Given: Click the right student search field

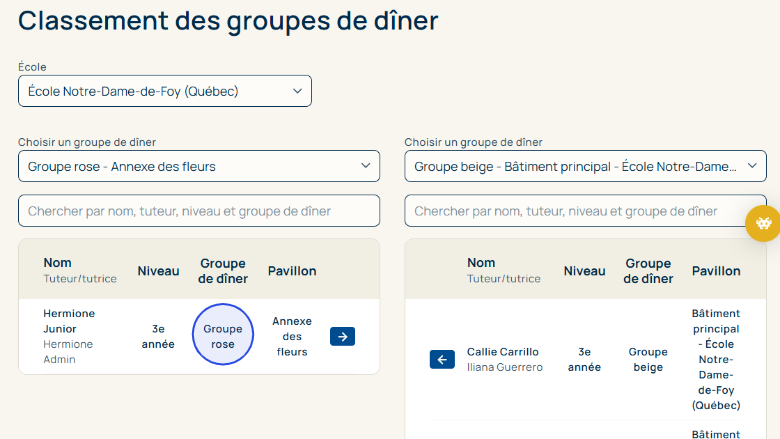Looking at the screenshot, I should point(585,211).
